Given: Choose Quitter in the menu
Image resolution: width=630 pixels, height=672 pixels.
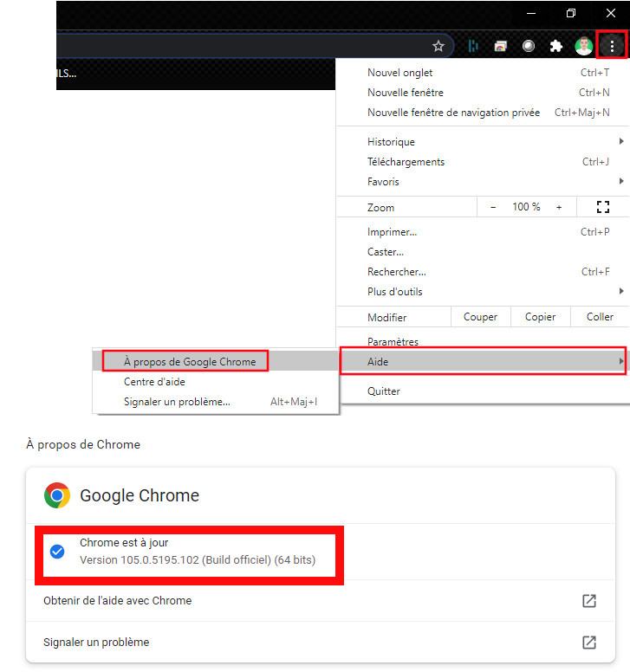Looking at the screenshot, I should [x=483, y=391].
